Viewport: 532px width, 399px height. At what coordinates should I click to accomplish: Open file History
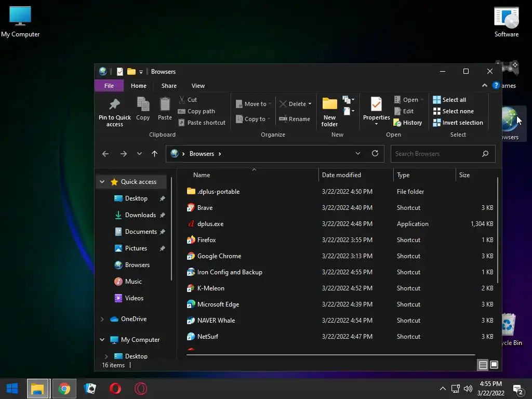[x=407, y=123]
